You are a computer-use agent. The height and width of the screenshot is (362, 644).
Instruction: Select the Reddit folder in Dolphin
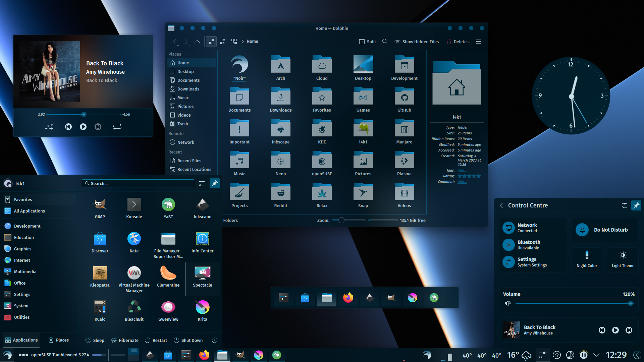click(x=280, y=195)
